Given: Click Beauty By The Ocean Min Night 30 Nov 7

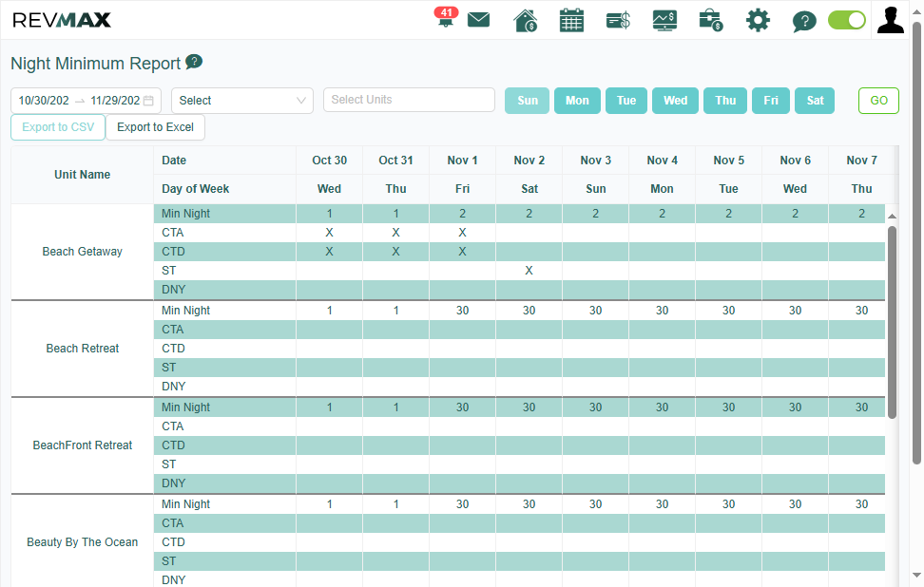Looking at the screenshot, I should (861, 504).
